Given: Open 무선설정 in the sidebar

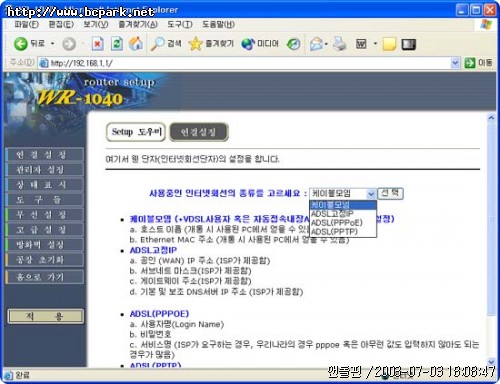Looking at the screenshot, I should point(45,215).
